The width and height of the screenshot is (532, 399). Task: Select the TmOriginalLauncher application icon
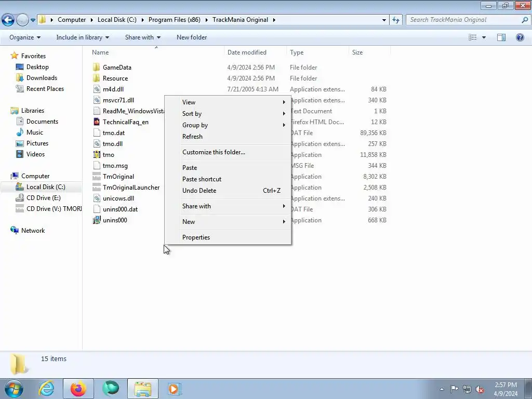tap(97, 187)
